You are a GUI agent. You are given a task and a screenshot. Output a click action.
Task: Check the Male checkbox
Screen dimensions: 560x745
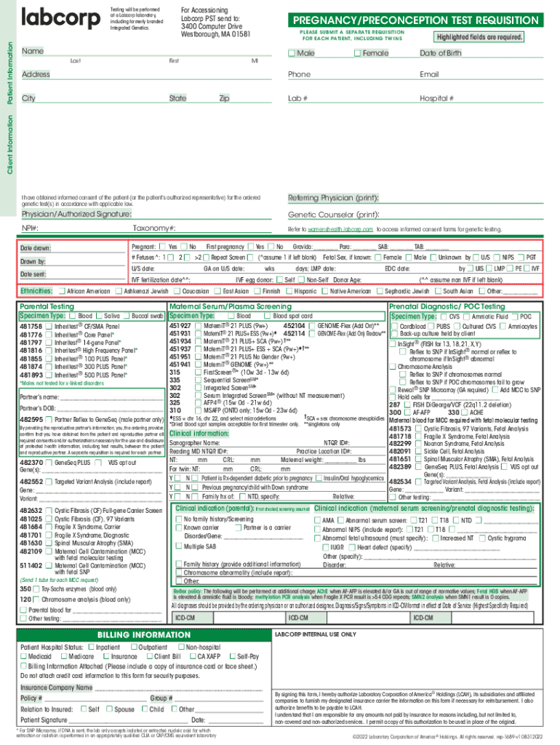click(x=292, y=54)
